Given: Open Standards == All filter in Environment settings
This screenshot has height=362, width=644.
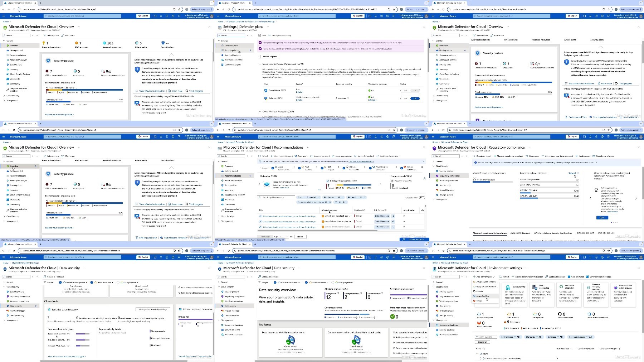Looking at the screenshot, I should pyautogui.click(x=534, y=337).
